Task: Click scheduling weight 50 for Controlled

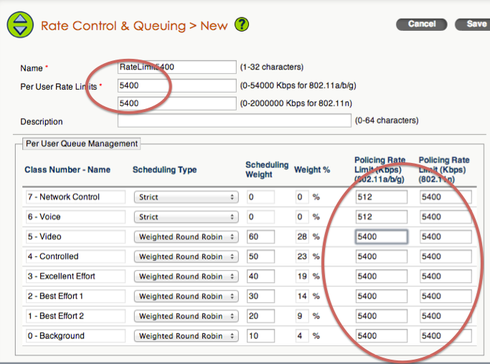Action: 261,257
